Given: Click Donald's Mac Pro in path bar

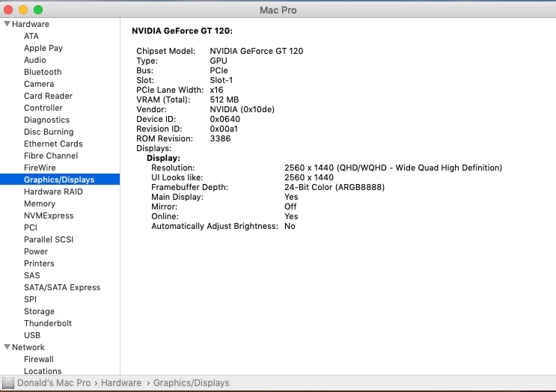Looking at the screenshot, I should click(x=54, y=383).
